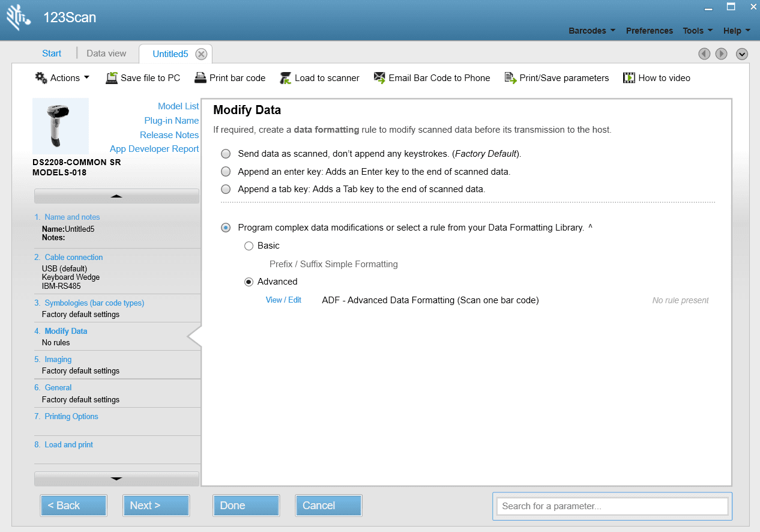Click the Email Bar Code to Phone icon

point(379,78)
